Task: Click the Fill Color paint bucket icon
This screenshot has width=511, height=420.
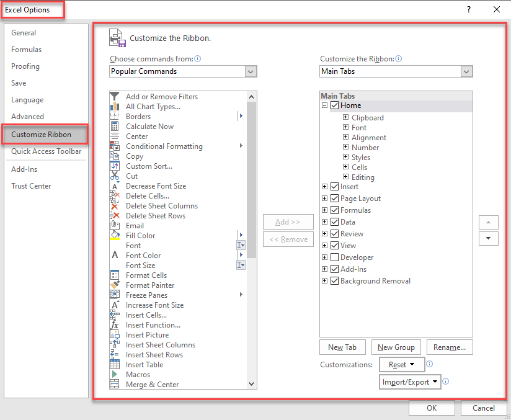Action: tap(114, 235)
